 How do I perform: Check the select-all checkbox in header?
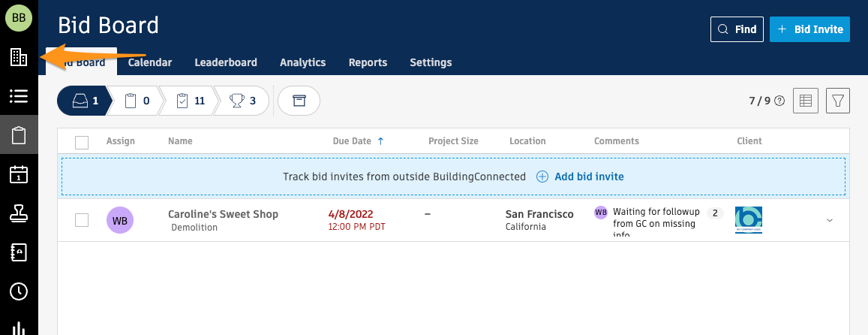[x=83, y=142]
